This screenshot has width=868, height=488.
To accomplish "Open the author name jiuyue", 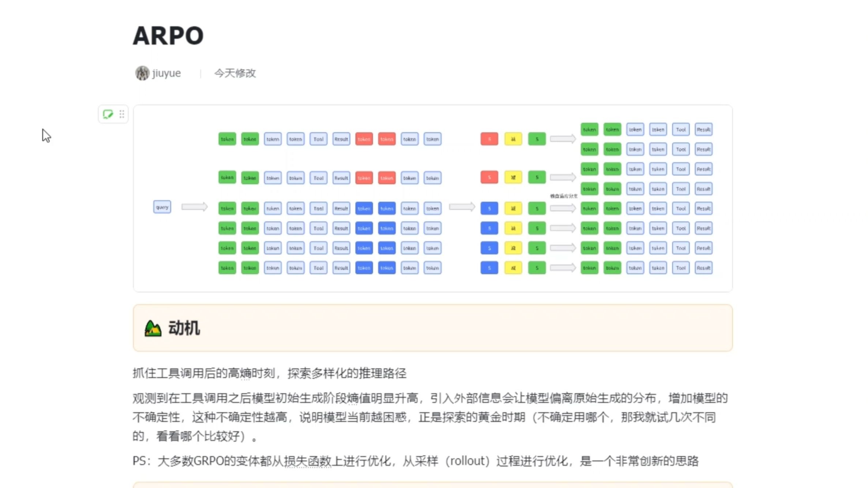I will 166,73.
